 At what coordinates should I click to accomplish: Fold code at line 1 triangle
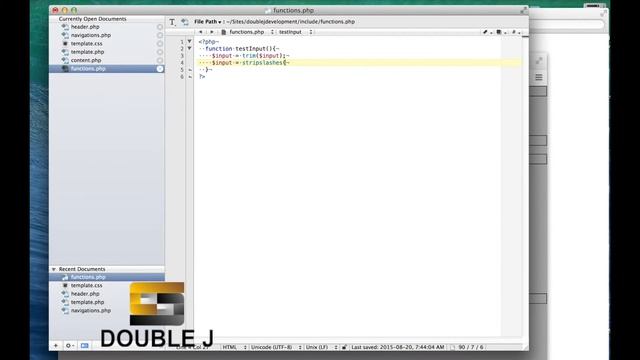point(189,41)
